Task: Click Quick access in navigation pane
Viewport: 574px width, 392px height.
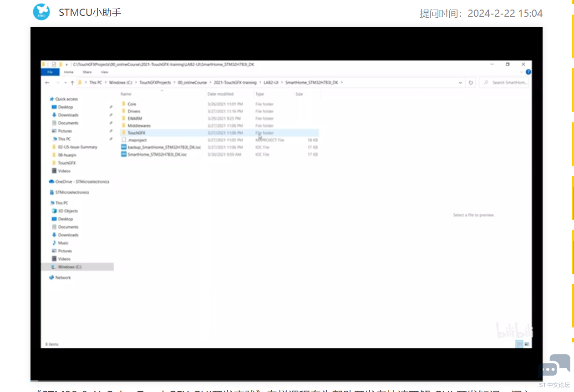Action: pyautogui.click(x=66, y=99)
